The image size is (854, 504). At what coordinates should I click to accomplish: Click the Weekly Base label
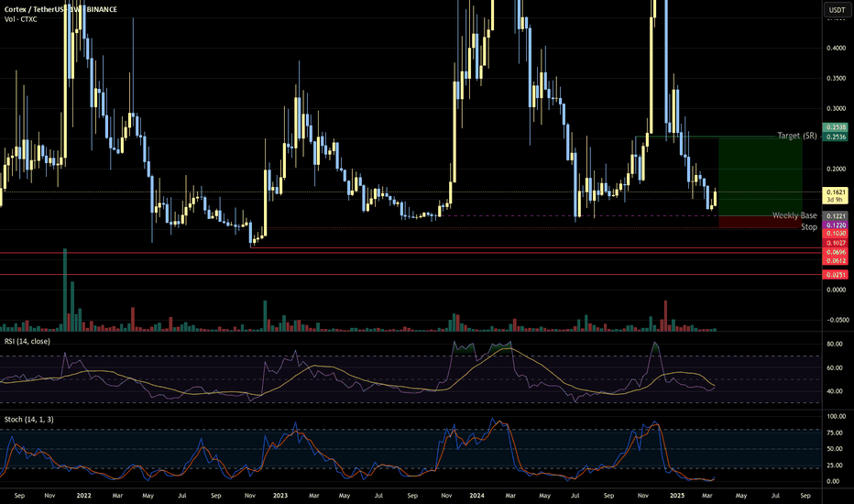click(794, 215)
